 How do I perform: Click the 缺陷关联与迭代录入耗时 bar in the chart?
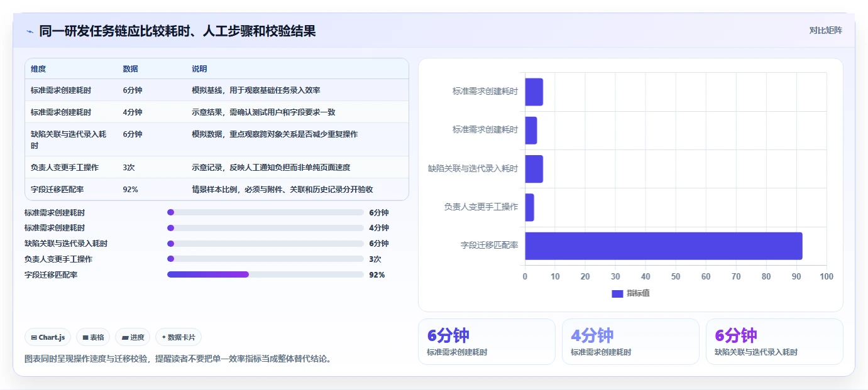point(534,169)
